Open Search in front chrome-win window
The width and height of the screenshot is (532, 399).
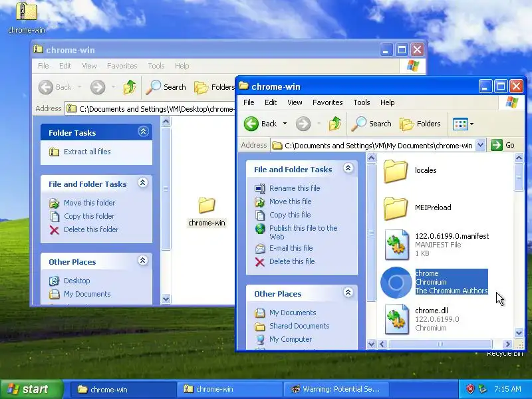click(371, 124)
